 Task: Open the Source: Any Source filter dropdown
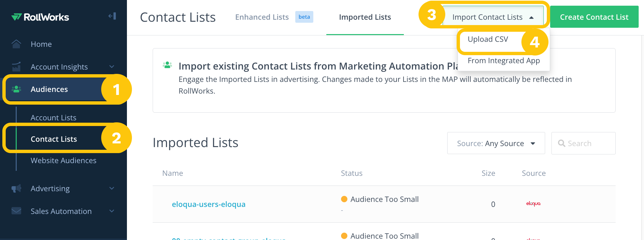pyautogui.click(x=496, y=143)
